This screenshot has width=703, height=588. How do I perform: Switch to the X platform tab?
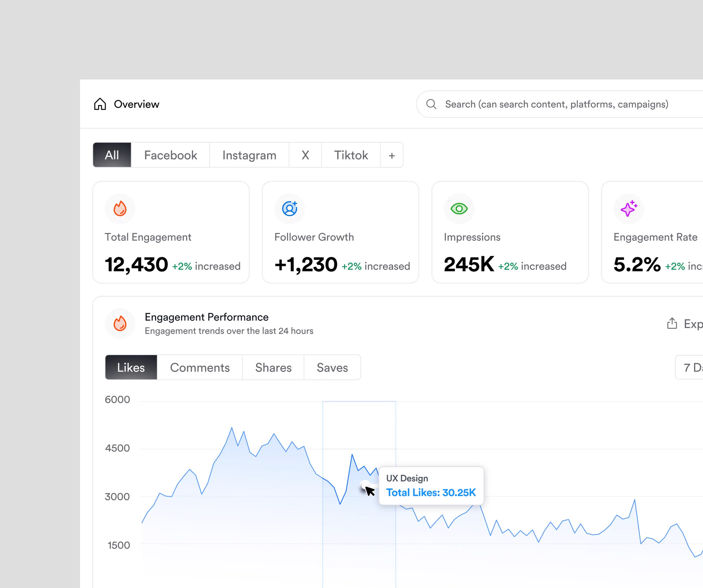tap(305, 155)
